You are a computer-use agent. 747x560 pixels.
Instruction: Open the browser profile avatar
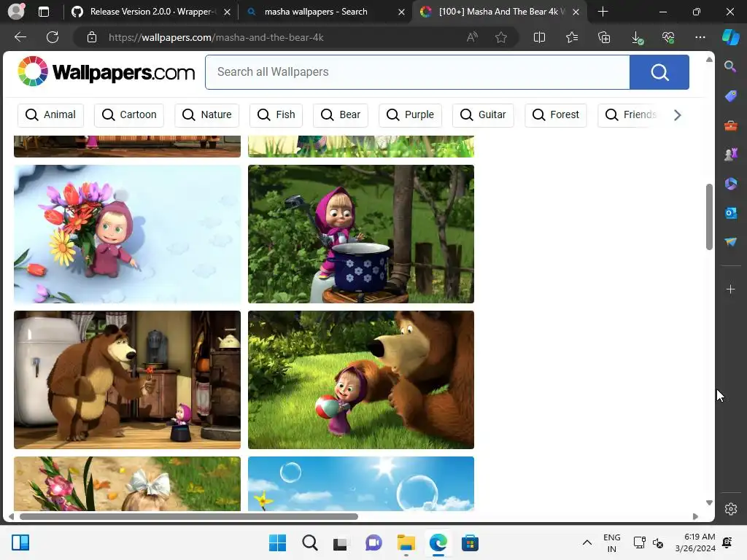tap(16, 12)
